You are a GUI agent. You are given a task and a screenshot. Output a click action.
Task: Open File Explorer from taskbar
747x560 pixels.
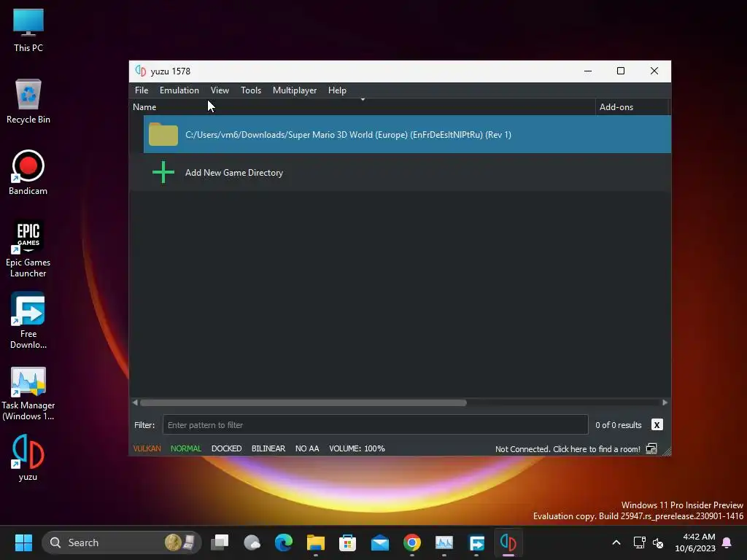[x=315, y=542]
